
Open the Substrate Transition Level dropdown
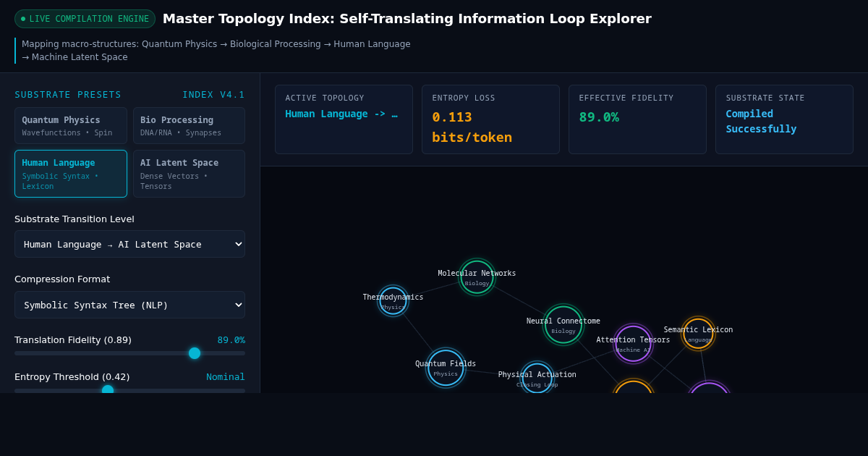pos(129,244)
